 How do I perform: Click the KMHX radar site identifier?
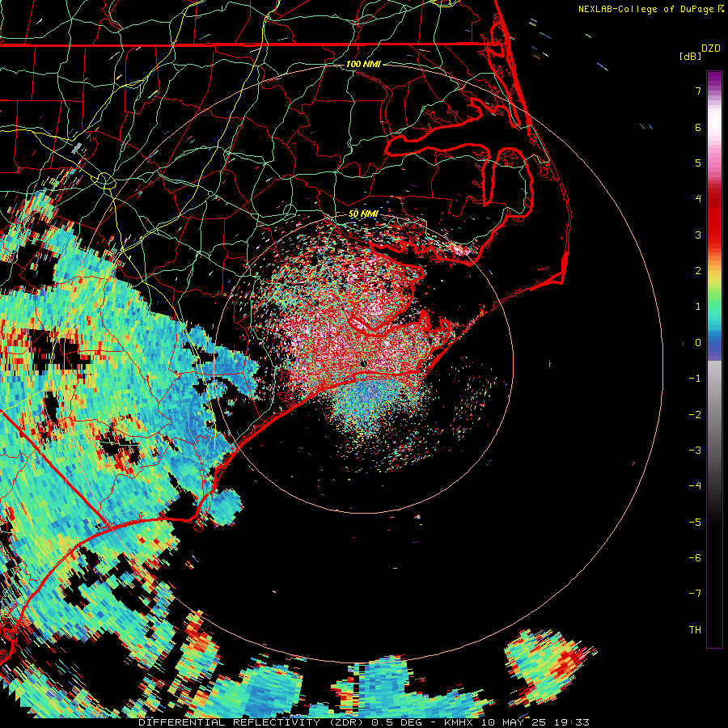460,722
